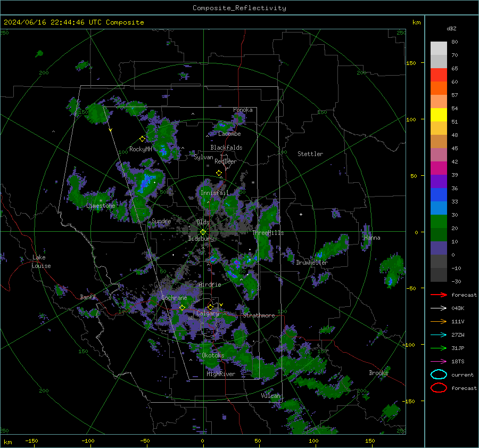Click the Stettler city label
The height and width of the screenshot is (448, 479).
coord(310,154)
